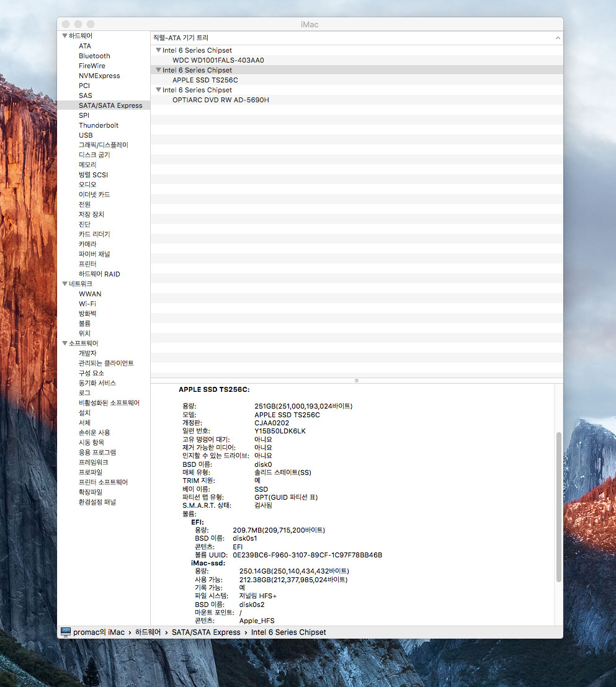616x687 pixels.
Task: Select NVMExpress in the sidebar
Action: [99, 76]
